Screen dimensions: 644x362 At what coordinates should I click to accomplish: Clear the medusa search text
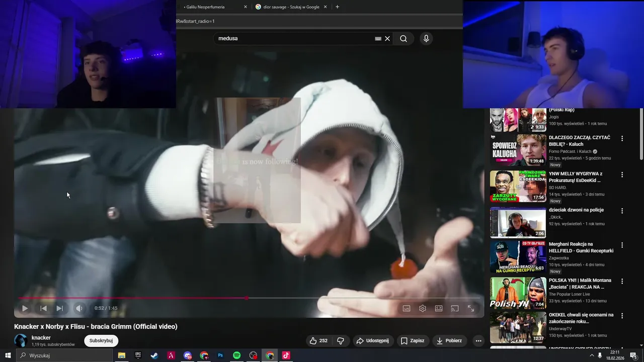pos(387,39)
